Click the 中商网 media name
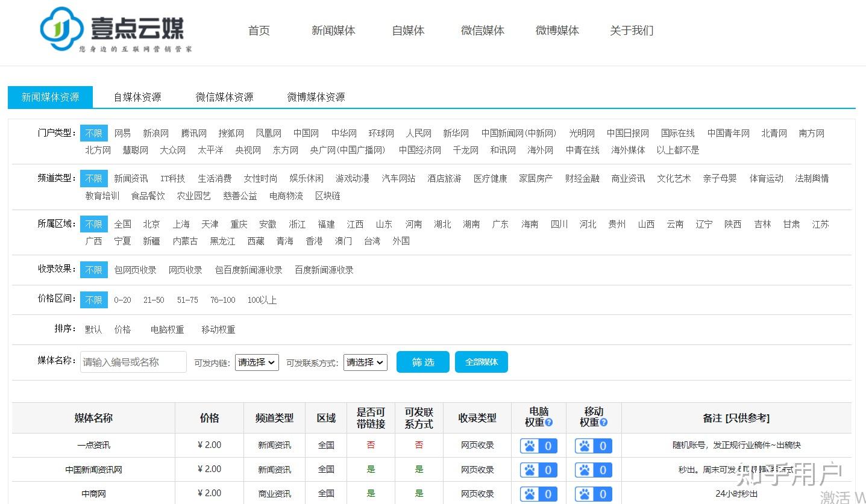Screen dimensions: 866x504 tap(93, 494)
